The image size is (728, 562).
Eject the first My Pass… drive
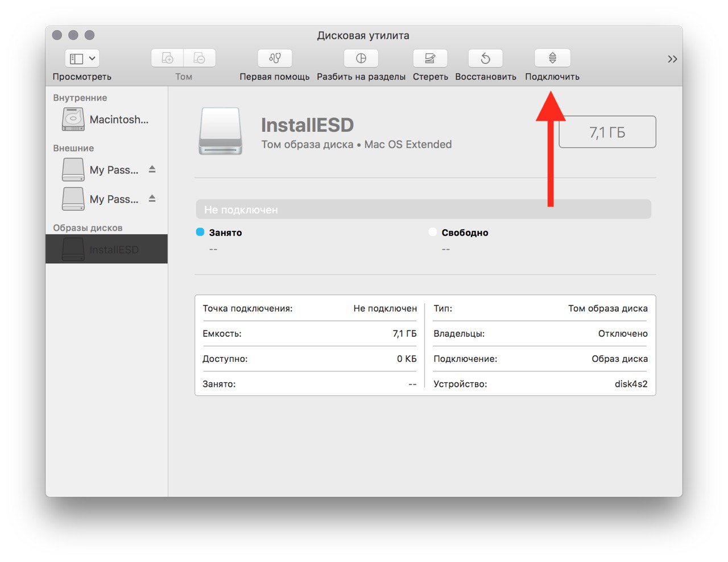click(152, 169)
